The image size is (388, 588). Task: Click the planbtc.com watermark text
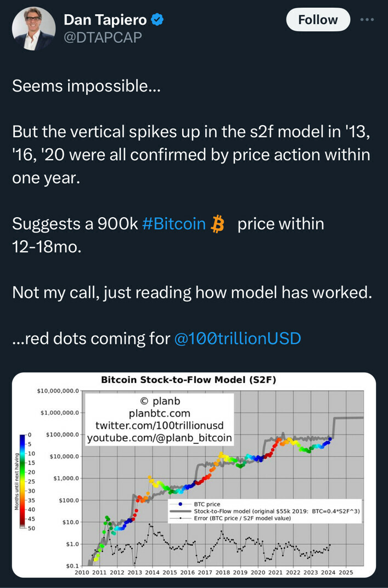coord(159,412)
